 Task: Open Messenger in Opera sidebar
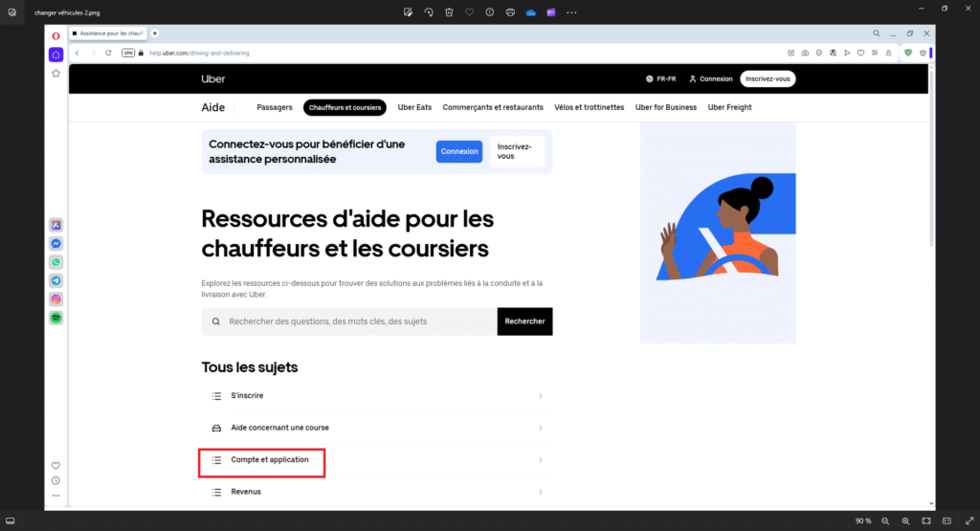[x=56, y=244]
